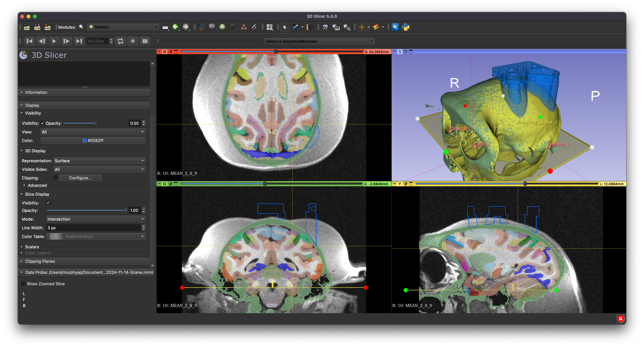Open the Markups module red asterisks icon
The height and width of the screenshot is (348, 644).
pyautogui.click(x=244, y=27)
